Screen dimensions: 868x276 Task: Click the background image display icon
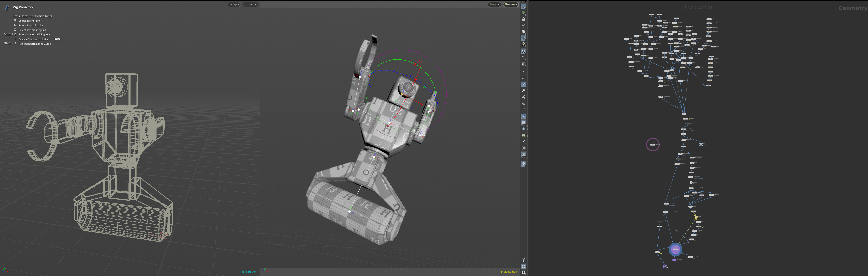click(x=524, y=155)
